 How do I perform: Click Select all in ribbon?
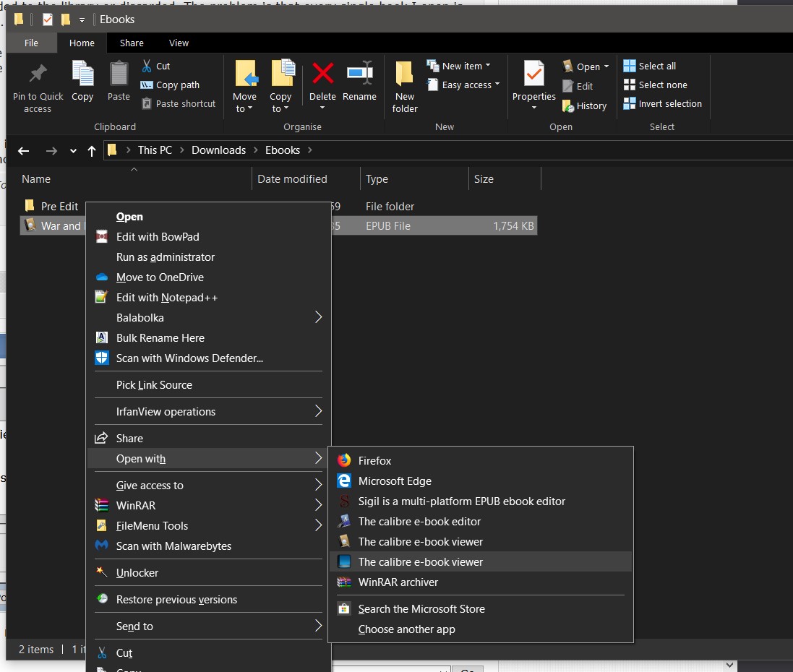(x=656, y=66)
